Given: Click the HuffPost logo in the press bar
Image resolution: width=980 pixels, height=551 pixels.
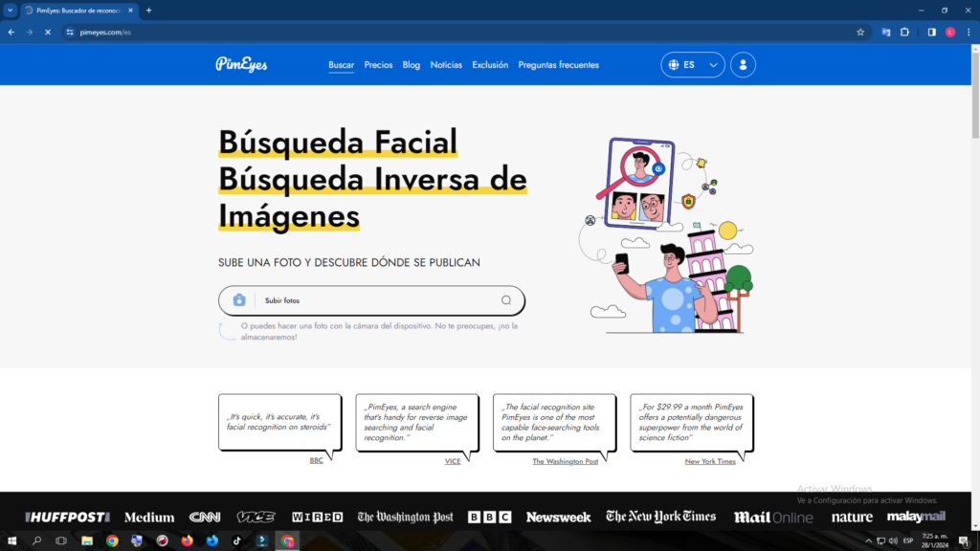Looking at the screenshot, I should pyautogui.click(x=68, y=518).
